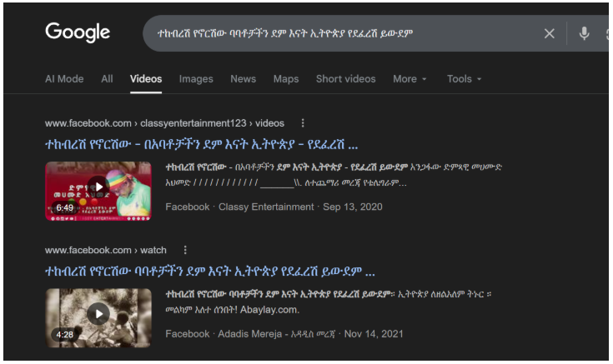Screen dimensions: 613x364
Task: Switch to the All results tab
Action: click(x=107, y=79)
